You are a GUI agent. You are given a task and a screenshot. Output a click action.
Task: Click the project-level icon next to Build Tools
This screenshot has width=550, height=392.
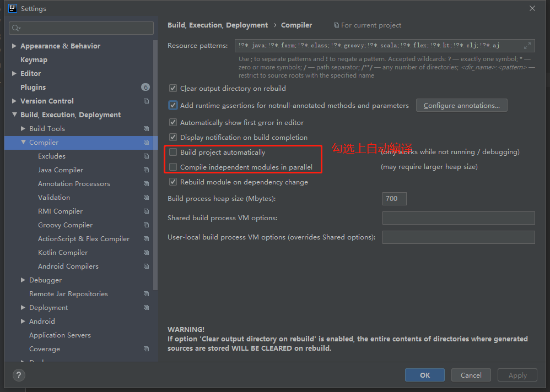tap(146, 129)
